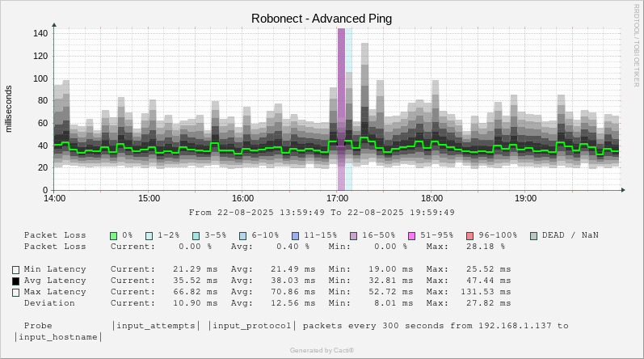Click the Avg Latency Current 35.52 ms value

[195, 281]
